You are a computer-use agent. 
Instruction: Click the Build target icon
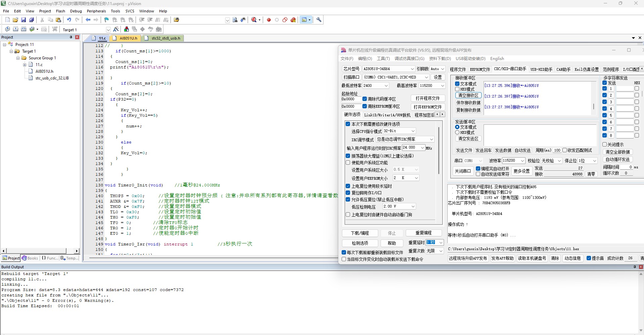pyautogui.click(x=15, y=29)
